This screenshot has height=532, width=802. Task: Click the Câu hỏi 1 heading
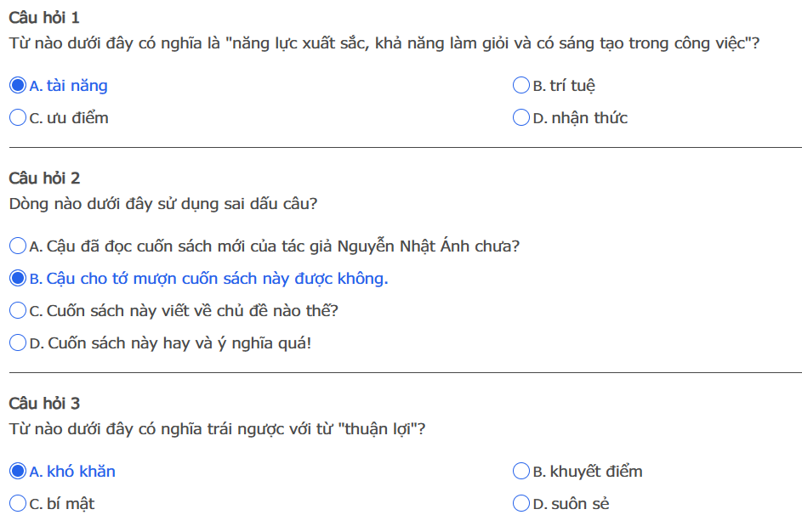pyautogui.click(x=44, y=18)
